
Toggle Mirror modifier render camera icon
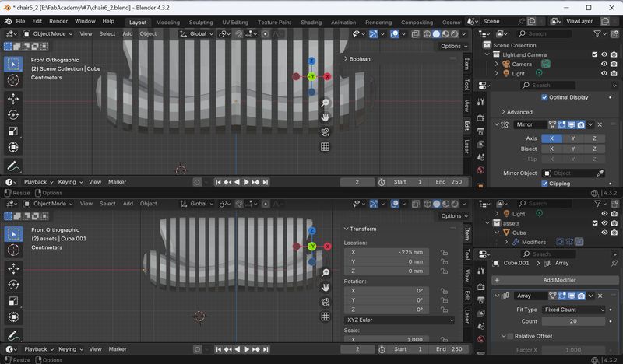[581, 124]
